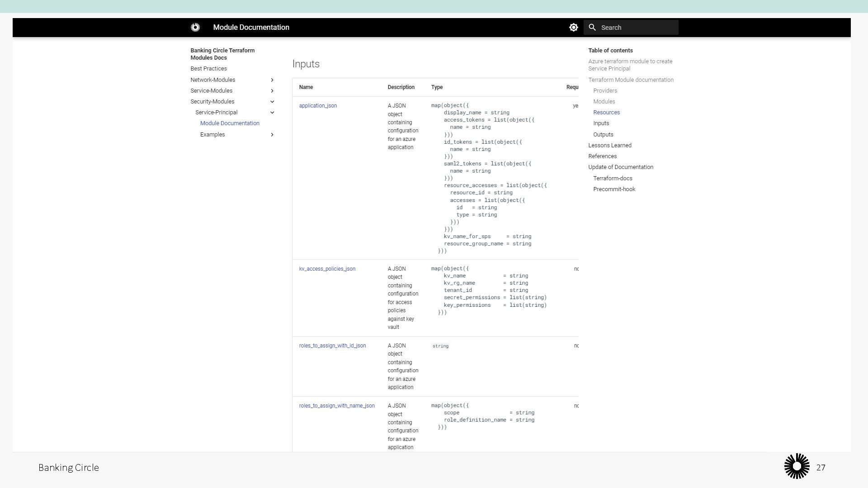Collapse the Security-Modules section
This screenshot has width=868, height=488.
tap(272, 102)
